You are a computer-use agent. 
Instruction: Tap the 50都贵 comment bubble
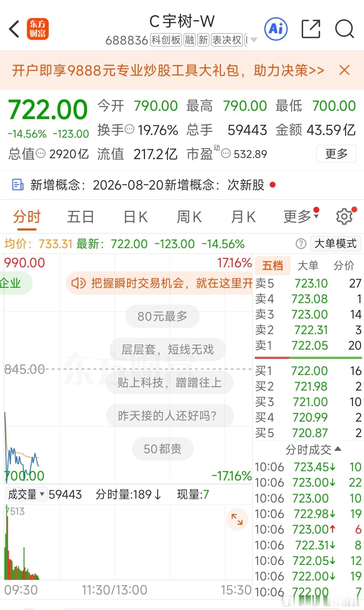click(x=163, y=449)
